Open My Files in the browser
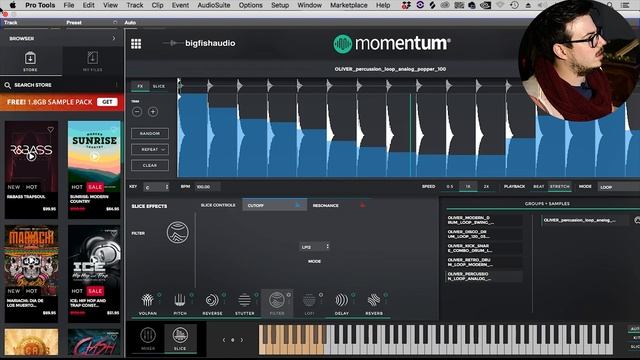Viewport: 640px width, 360px height. pyautogui.click(x=93, y=61)
